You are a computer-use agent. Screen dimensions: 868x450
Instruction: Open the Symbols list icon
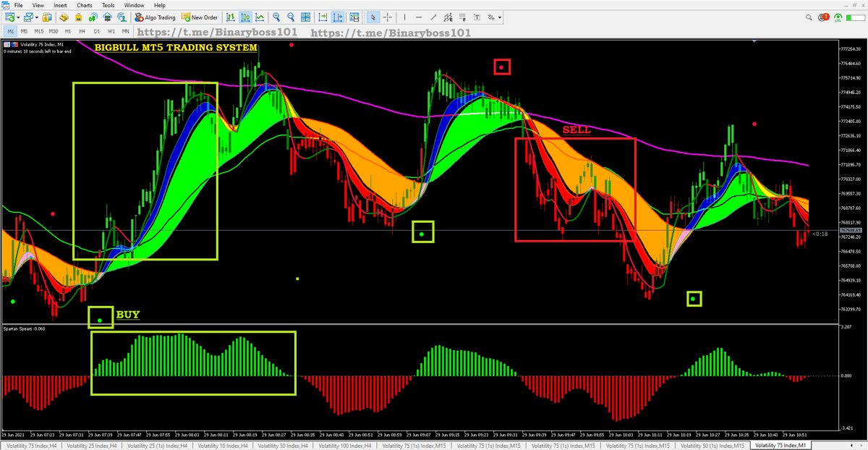coord(47,17)
